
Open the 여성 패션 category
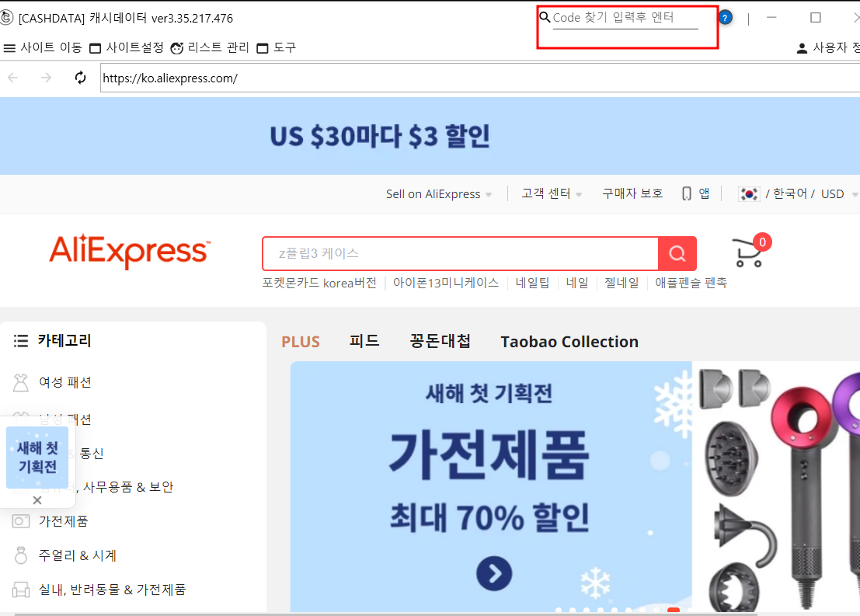65,382
